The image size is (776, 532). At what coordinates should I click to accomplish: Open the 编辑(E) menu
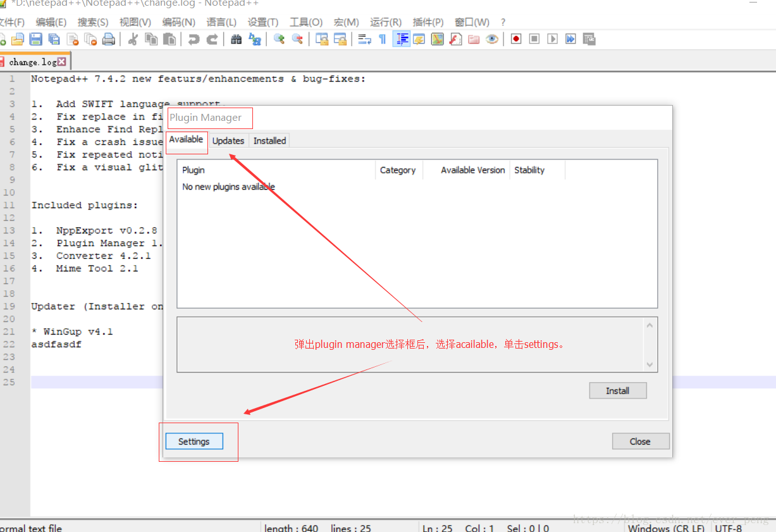[51, 22]
